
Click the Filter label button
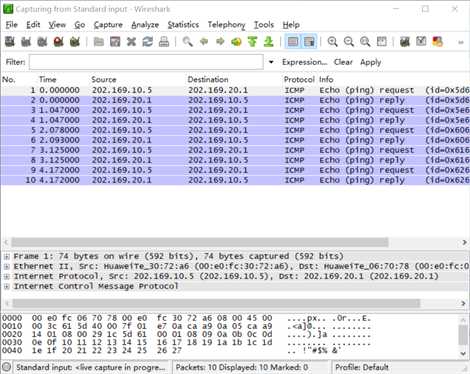15,62
